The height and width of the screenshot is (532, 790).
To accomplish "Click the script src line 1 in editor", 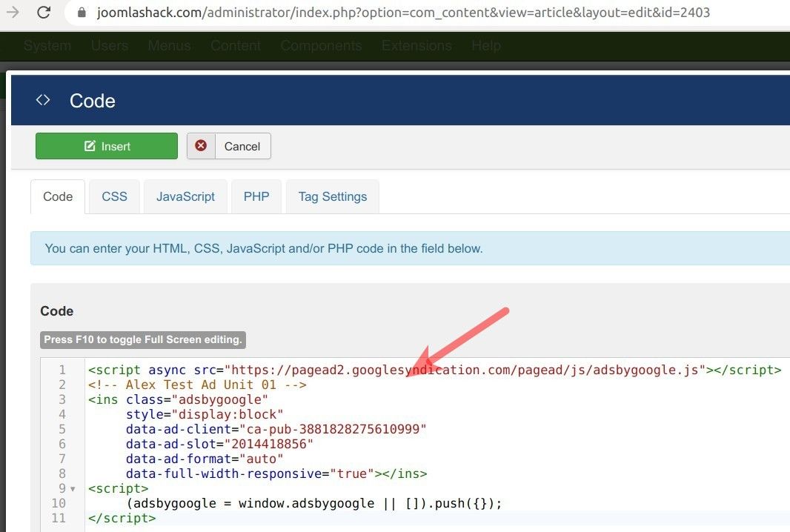I will 434,370.
